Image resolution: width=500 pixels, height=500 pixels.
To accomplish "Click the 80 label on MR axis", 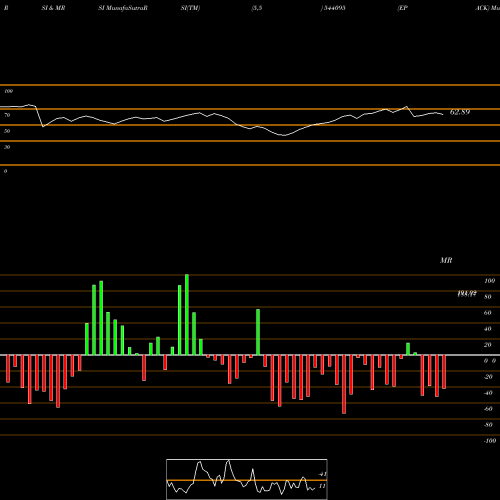I will pyautogui.click(x=488, y=297).
